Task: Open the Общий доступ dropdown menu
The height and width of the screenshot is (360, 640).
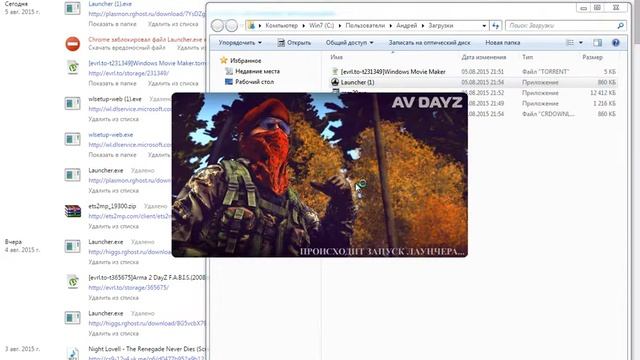Action: (x=349, y=42)
